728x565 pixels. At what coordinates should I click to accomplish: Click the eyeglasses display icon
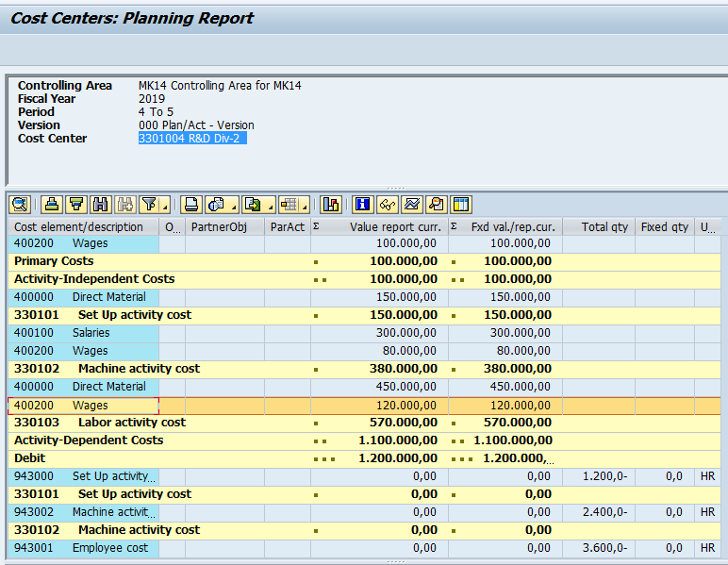387,205
